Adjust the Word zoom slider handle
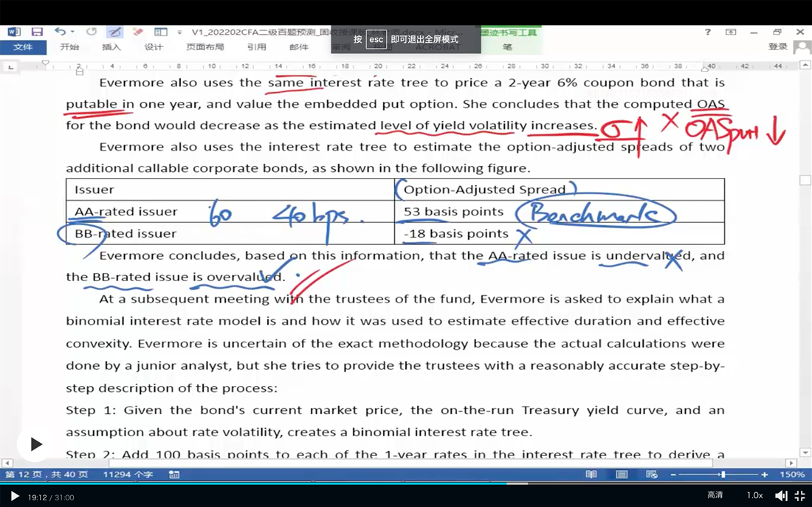The height and width of the screenshot is (507, 812). 723,475
